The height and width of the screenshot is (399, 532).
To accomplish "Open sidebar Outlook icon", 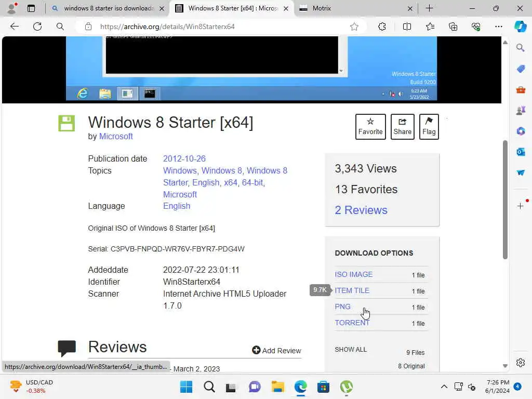I will [x=521, y=152].
